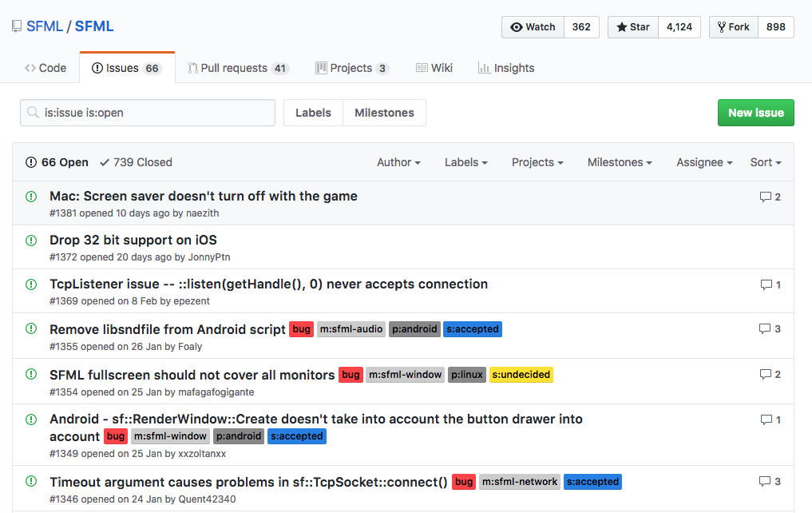Open comments of issue #1381

coord(770,197)
